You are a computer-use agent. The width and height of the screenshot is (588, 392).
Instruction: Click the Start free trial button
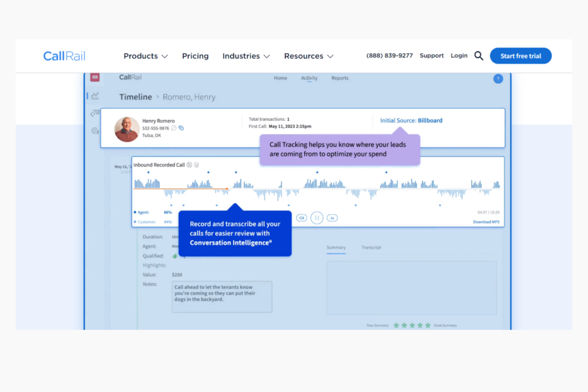coord(520,56)
